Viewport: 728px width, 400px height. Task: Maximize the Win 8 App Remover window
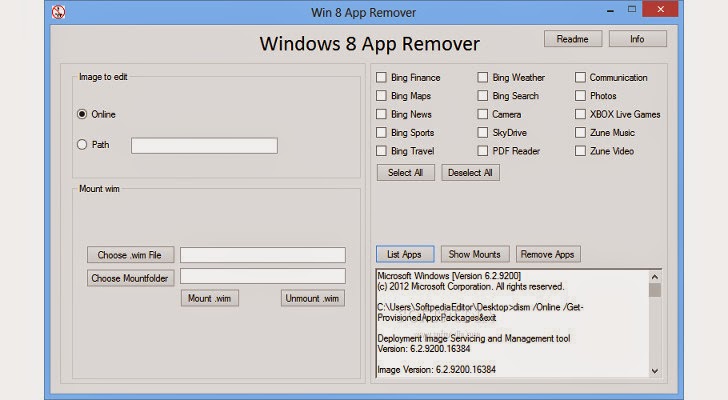tap(632, 9)
